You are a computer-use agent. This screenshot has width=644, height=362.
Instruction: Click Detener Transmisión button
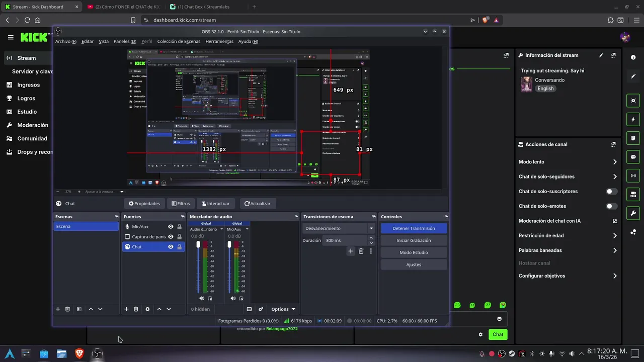[x=414, y=228]
